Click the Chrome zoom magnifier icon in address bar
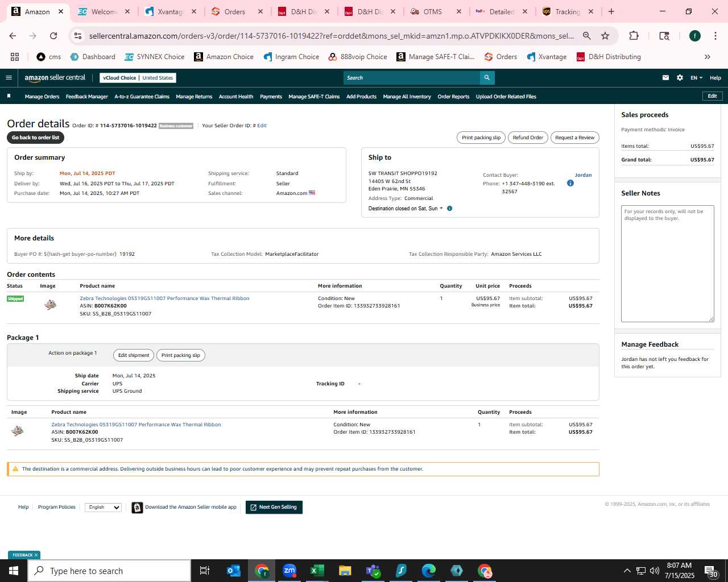The image size is (728, 582). (586, 36)
